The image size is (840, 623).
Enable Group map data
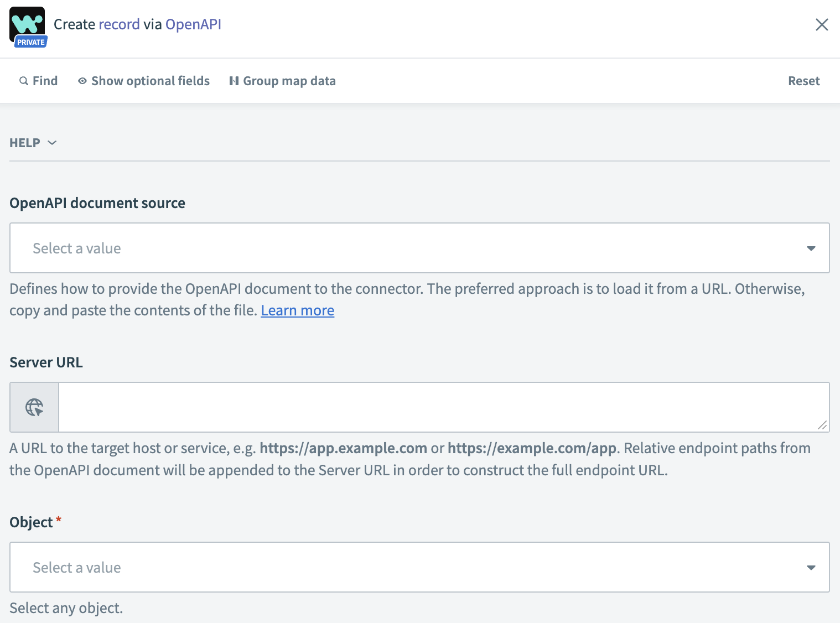point(282,81)
